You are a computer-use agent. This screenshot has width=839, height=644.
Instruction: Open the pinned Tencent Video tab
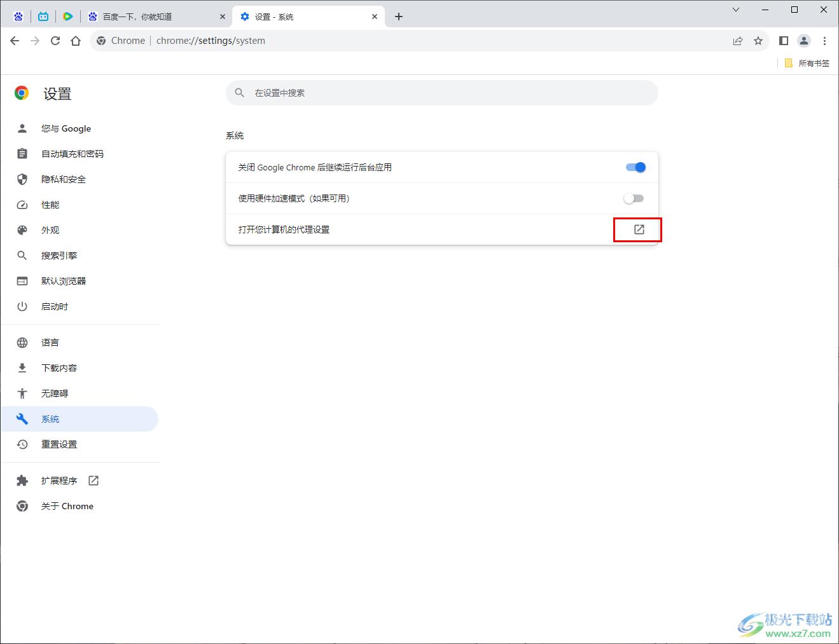tap(68, 17)
